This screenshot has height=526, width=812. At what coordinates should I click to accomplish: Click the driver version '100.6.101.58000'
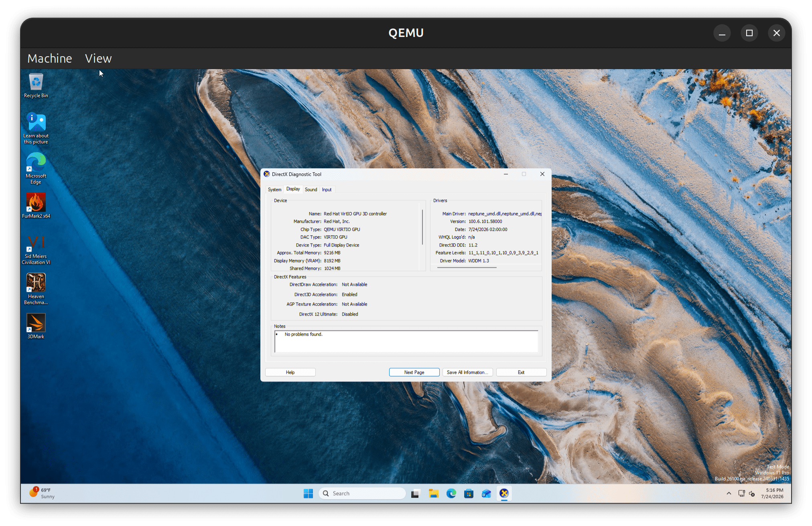pos(485,221)
